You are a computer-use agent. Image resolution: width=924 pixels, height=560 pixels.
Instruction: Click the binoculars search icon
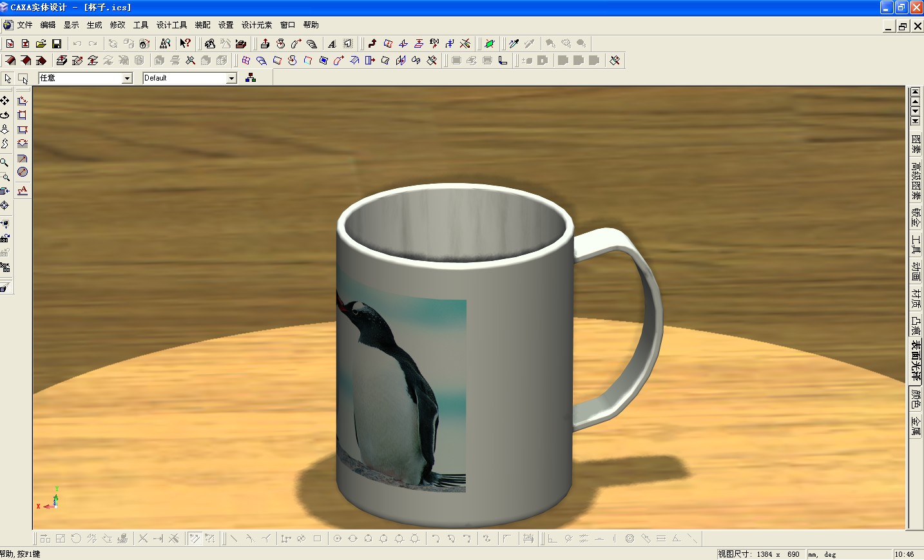point(165,44)
